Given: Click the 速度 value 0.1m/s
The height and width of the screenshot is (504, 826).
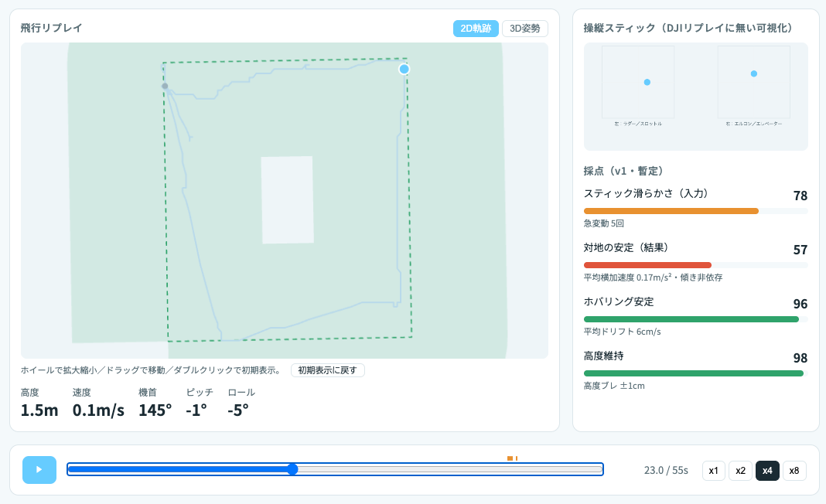Looking at the screenshot, I should coord(98,410).
